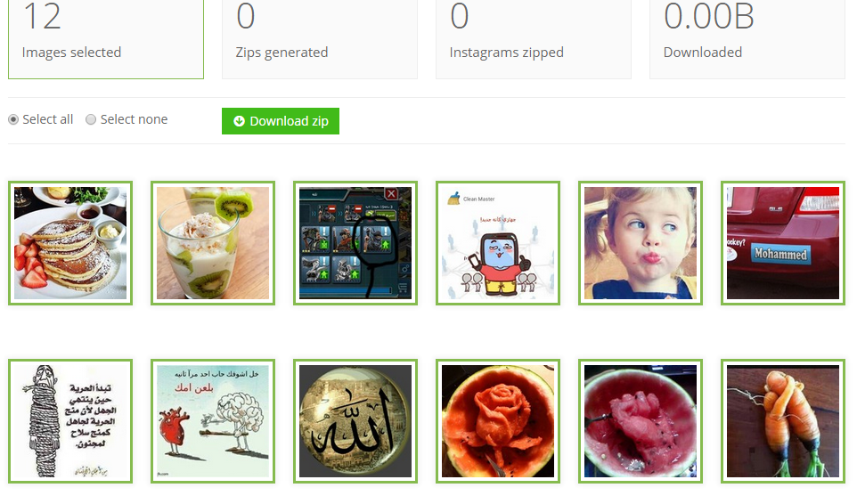This screenshot has height=504, width=857.
Task: Click the Zips generated stat card
Action: [320, 38]
